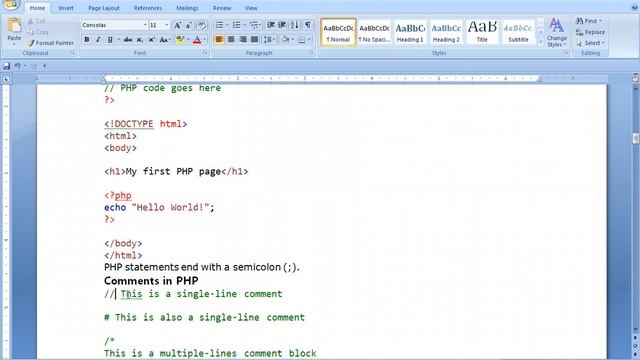
Task: Apply Strikethrough formatting
Action: (128, 40)
